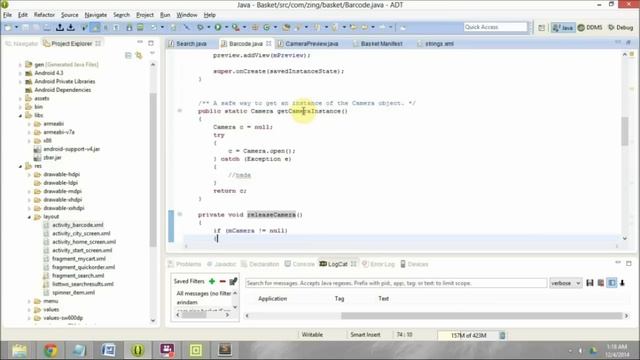Expand the Android 4.3 library node

pos(20,73)
